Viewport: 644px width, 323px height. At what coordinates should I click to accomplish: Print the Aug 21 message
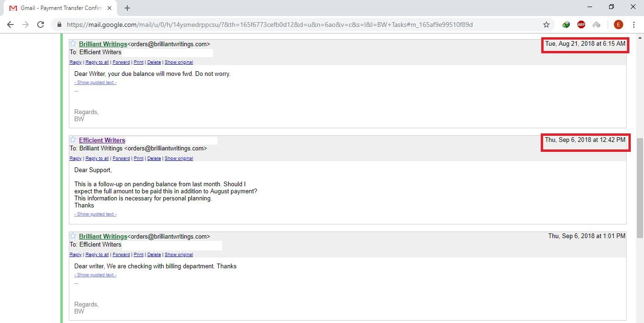(x=139, y=62)
